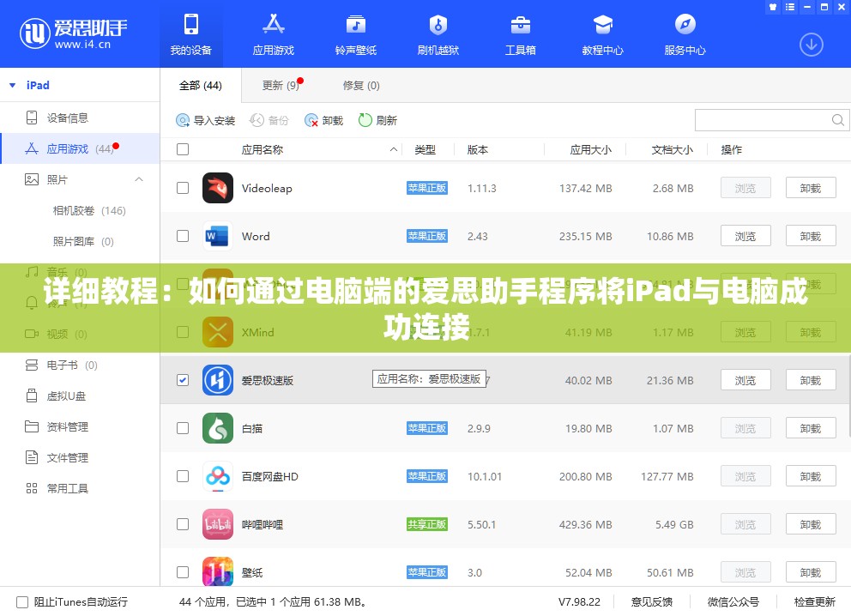The image size is (851, 616).
Task: Check the Word row checkbox
Action: coord(183,236)
